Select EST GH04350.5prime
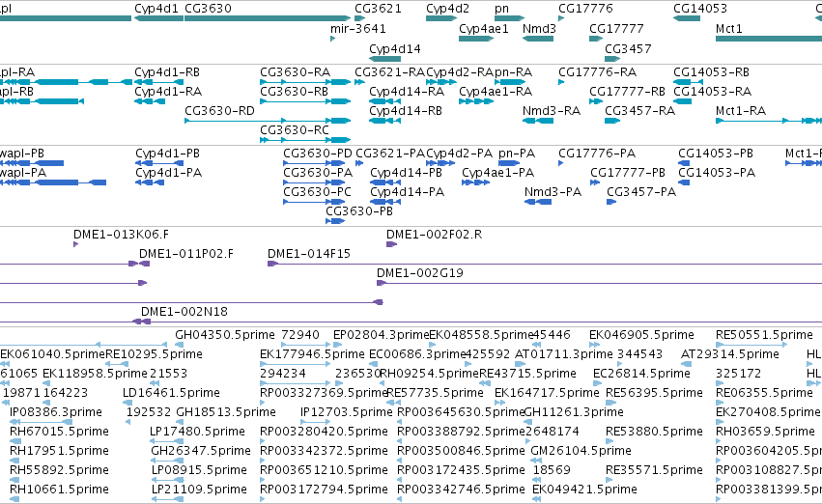This screenshot has height=504, width=822. pos(225,335)
